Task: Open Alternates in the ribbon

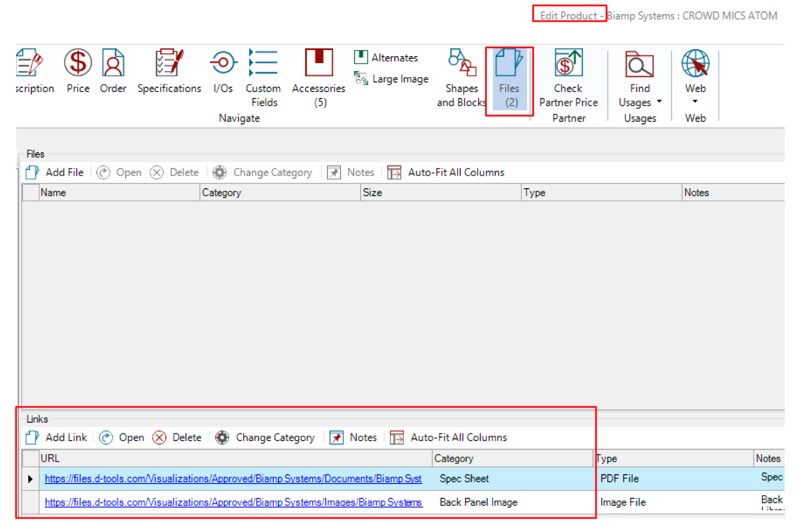Action: point(386,57)
